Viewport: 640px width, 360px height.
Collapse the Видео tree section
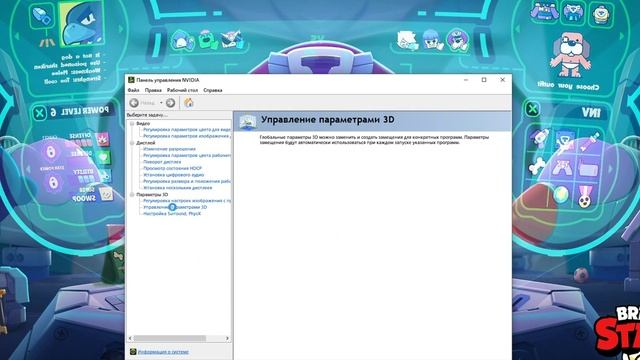pyautogui.click(x=132, y=123)
